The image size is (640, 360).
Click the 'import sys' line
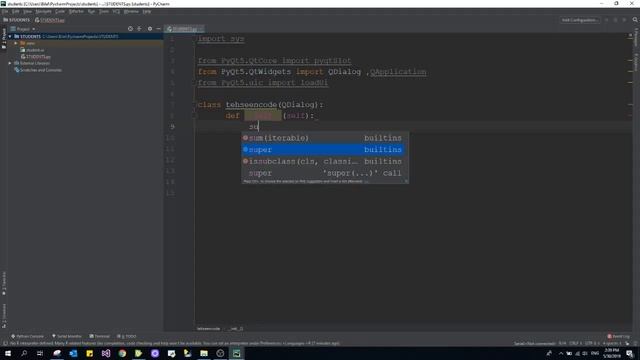pos(221,39)
